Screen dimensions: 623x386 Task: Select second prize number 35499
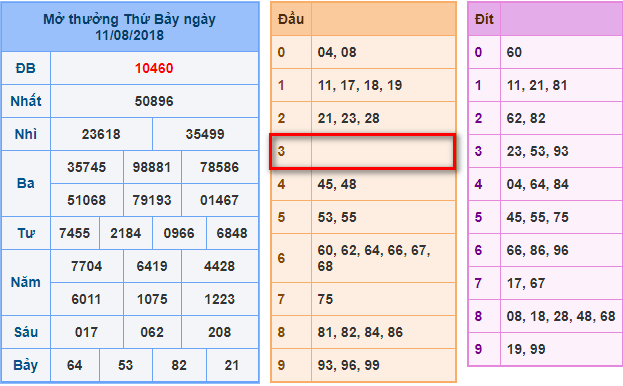tap(205, 134)
